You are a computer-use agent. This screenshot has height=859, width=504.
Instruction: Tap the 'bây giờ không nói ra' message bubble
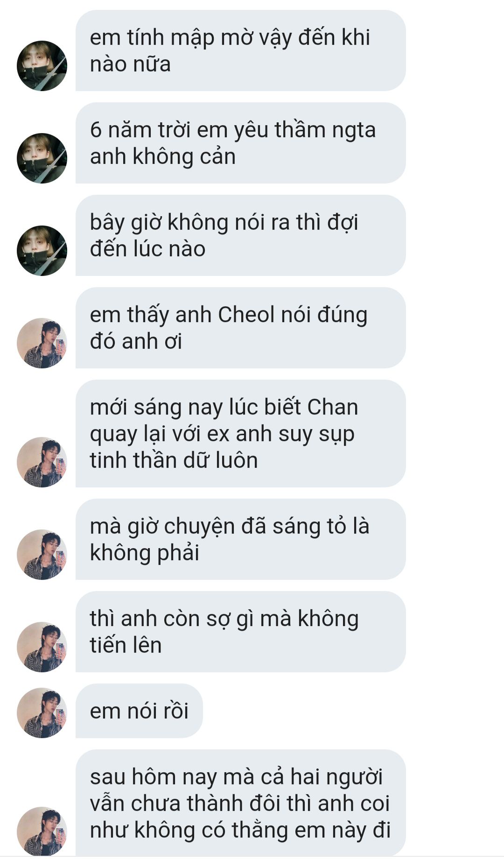[241, 235]
